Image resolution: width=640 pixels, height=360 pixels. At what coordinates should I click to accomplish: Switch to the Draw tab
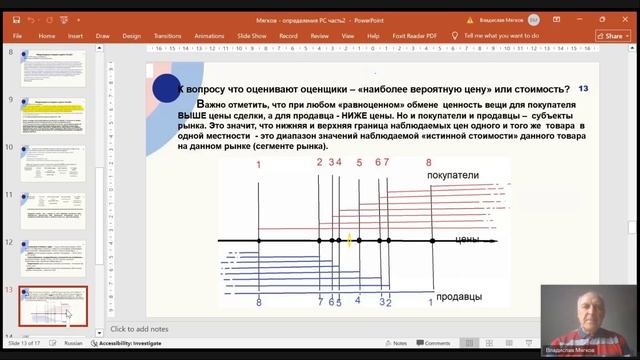click(102, 36)
